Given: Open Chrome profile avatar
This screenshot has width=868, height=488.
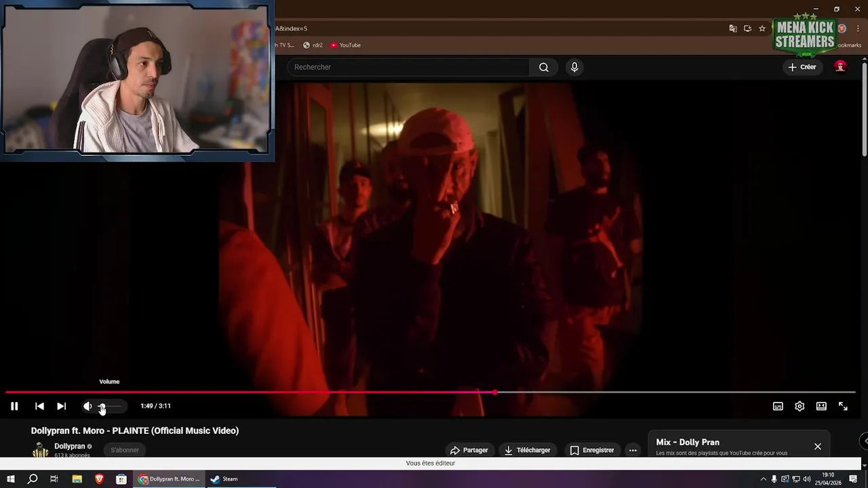Looking at the screenshot, I should click(x=842, y=28).
